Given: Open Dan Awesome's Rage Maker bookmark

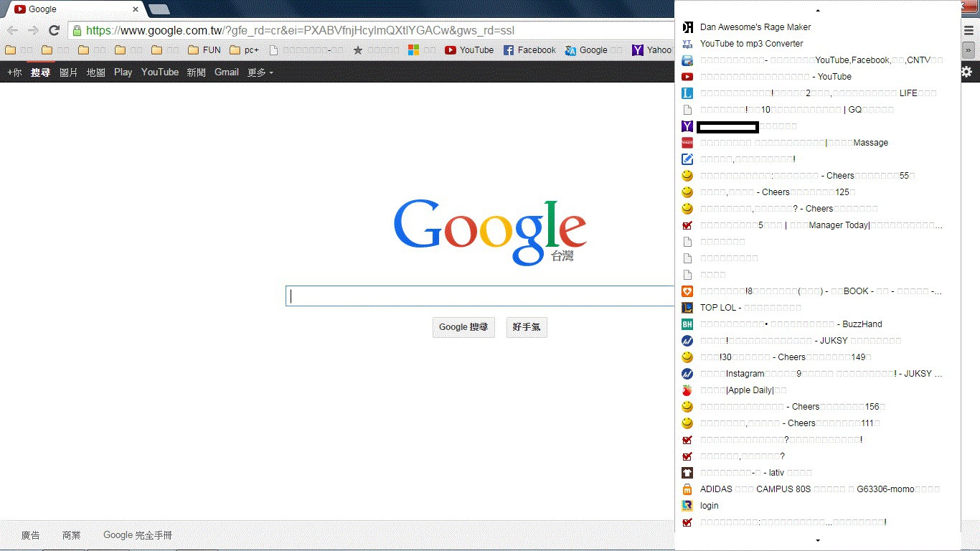Looking at the screenshot, I should (x=818, y=27).
